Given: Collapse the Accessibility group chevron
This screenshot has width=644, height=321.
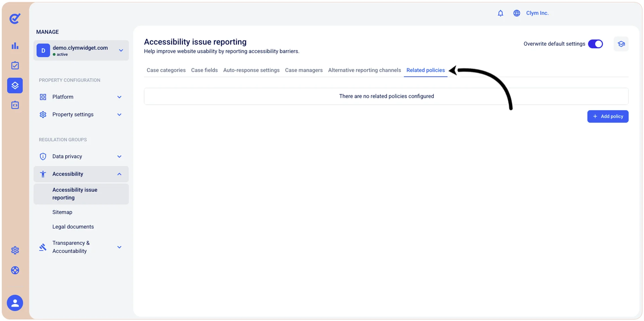Looking at the screenshot, I should point(119,174).
